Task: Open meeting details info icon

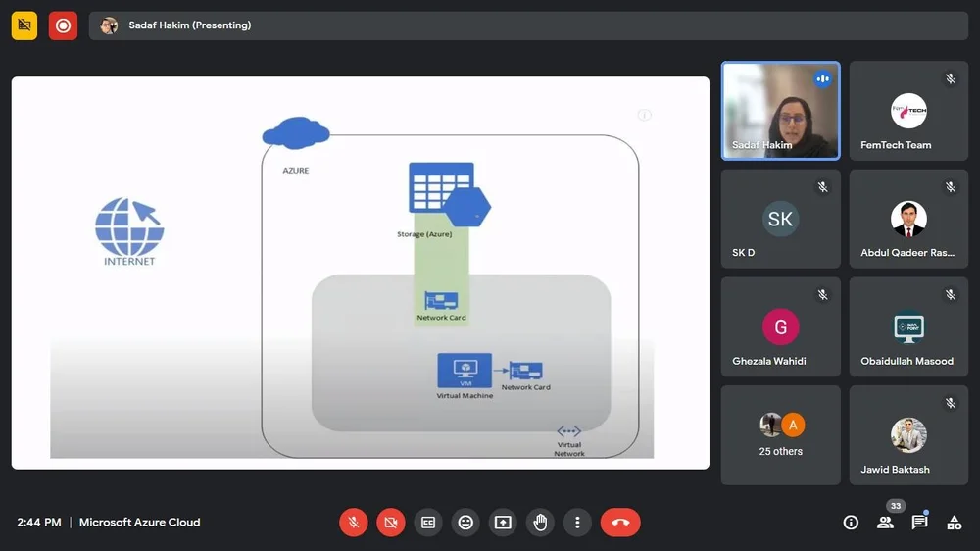Action: pos(851,523)
